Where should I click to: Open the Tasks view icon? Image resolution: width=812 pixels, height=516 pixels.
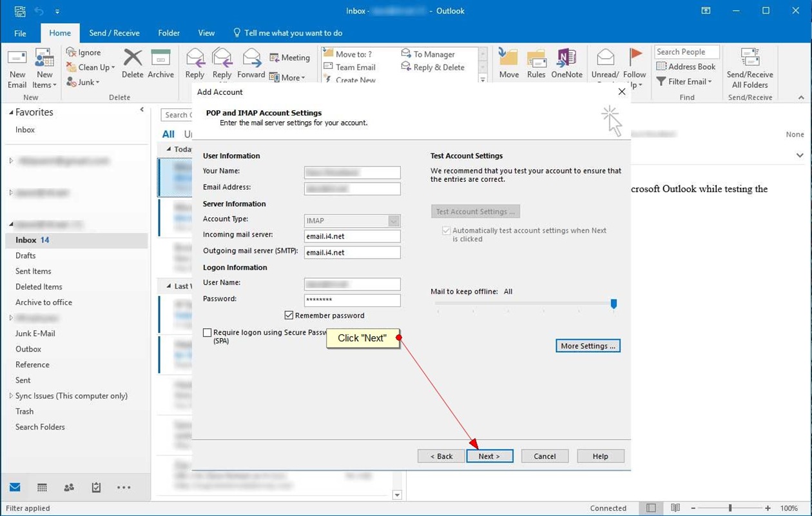tap(96, 488)
